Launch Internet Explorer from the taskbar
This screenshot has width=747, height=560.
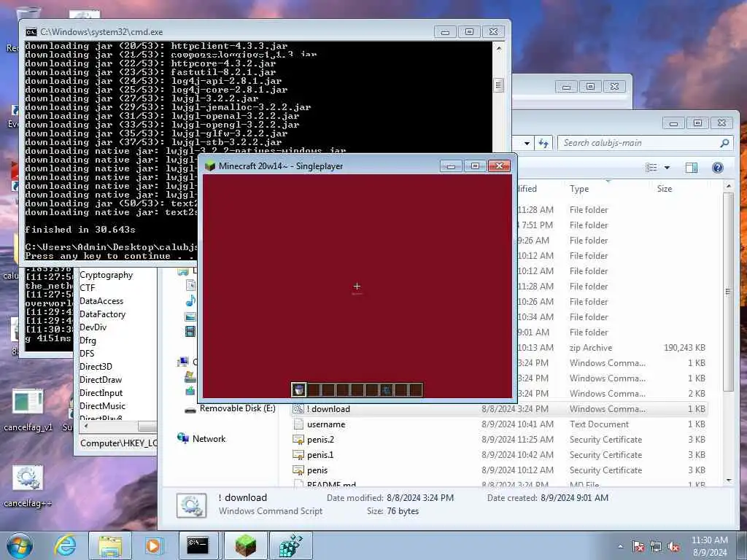[65, 545]
